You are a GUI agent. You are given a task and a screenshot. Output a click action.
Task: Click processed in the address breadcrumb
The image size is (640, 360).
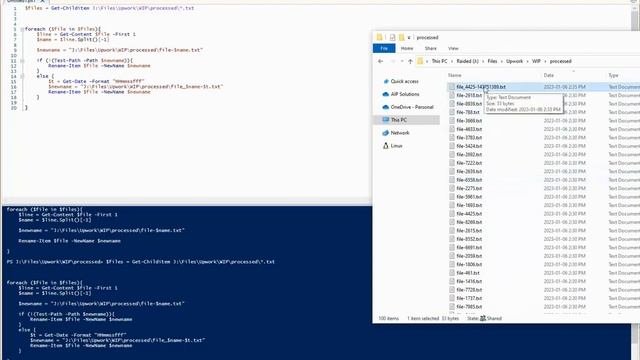(x=560, y=61)
